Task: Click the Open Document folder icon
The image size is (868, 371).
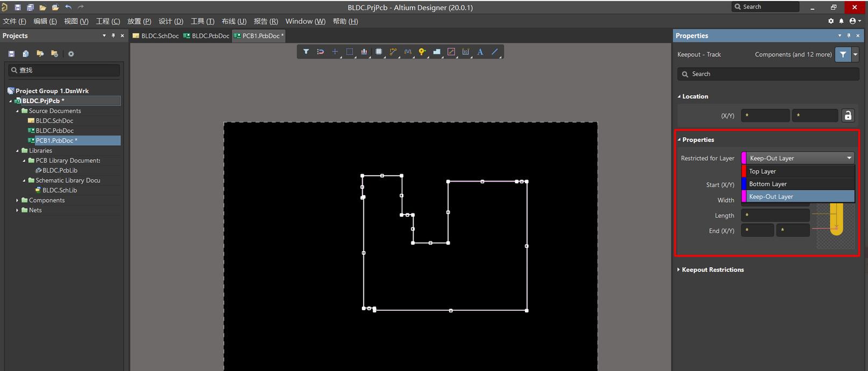Action: click(x=42, y=8)
